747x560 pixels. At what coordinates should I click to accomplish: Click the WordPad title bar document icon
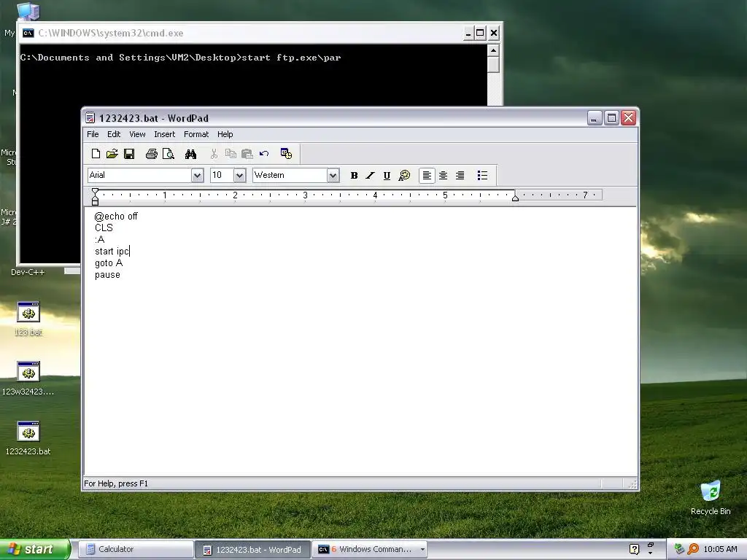[90, 117]
